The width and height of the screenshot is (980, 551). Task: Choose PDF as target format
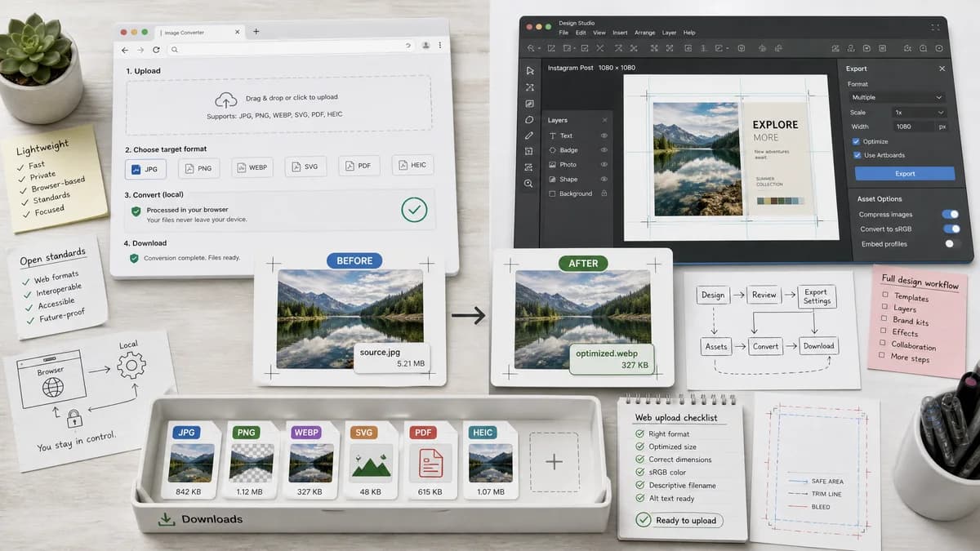(359, 166)
